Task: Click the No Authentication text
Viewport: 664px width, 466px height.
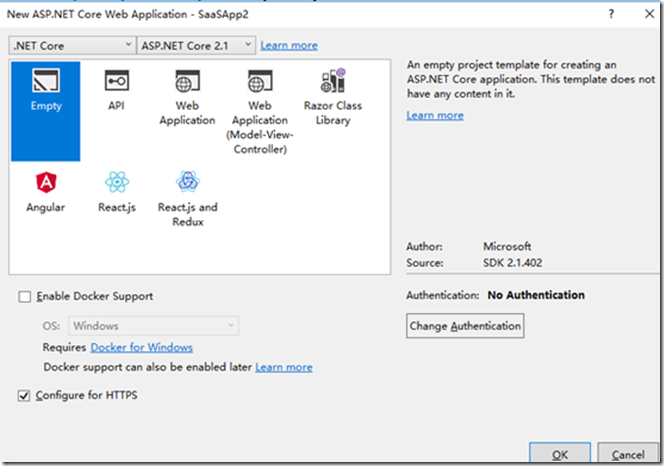Action: point(536,295)
